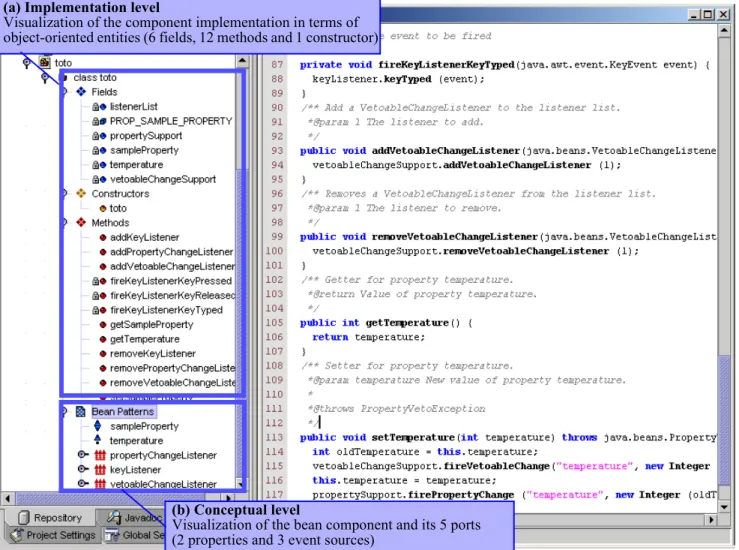Image resolution: width=739 pixels, height=550 pixels.
Task: Click the getTemperature method red icon
Action: [x=103, y=339]
